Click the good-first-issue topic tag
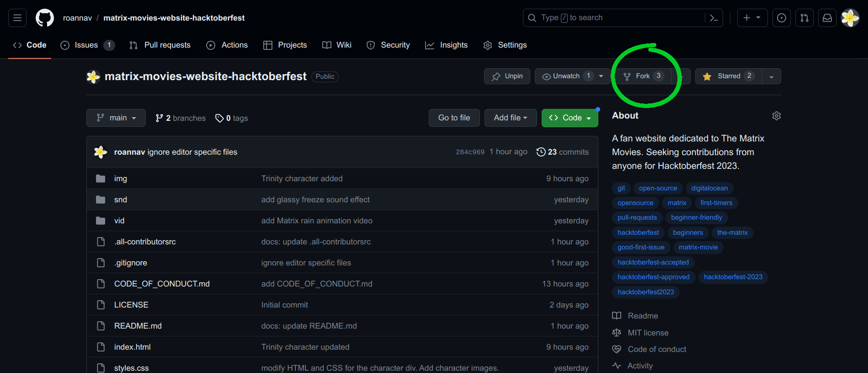 [641, 247]
